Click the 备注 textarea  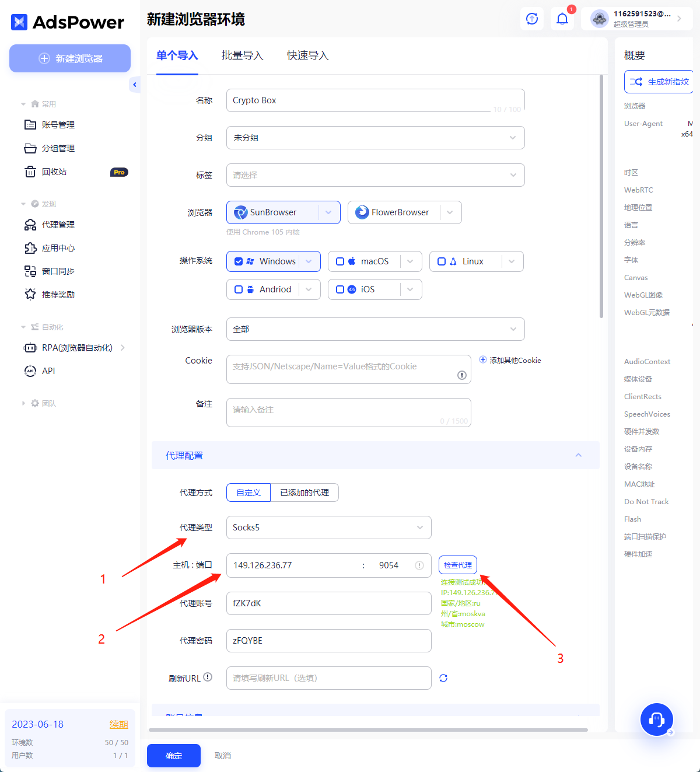click(349, 413)
